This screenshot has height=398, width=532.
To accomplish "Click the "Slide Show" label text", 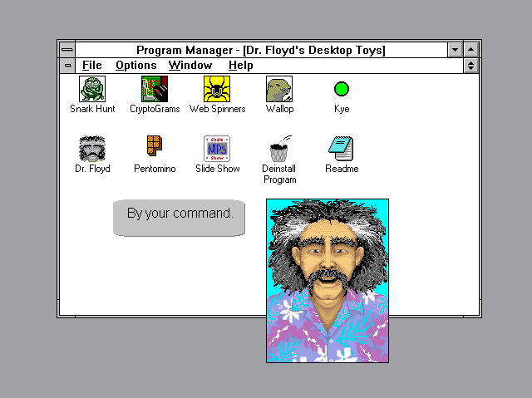I will tap(218, 169).
